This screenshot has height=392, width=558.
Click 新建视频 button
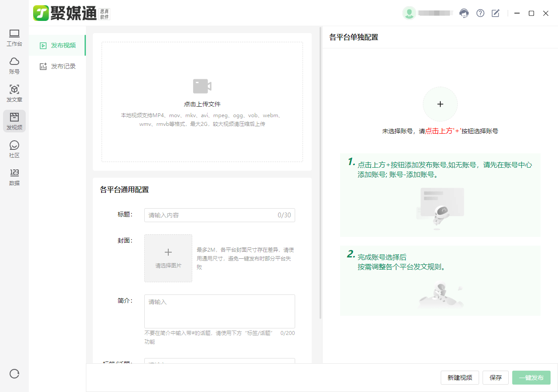point(460,378)
